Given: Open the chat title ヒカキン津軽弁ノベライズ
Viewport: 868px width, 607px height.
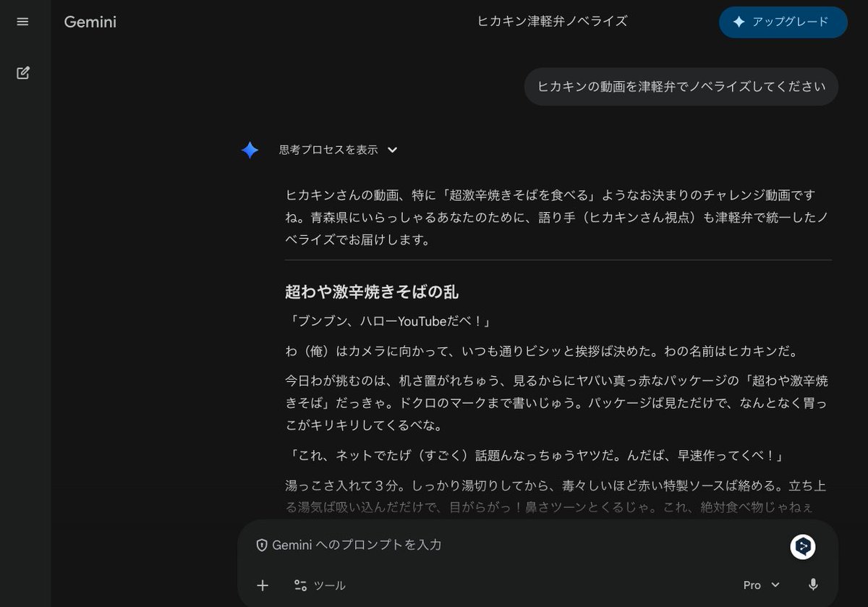Looking at the screenshot, I should [552, 21].
